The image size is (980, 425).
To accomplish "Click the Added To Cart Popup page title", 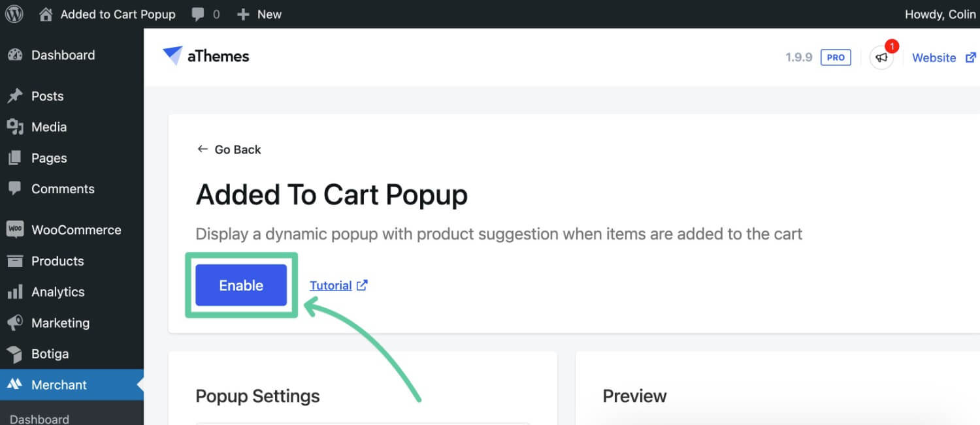I will [x=332, y=195].
